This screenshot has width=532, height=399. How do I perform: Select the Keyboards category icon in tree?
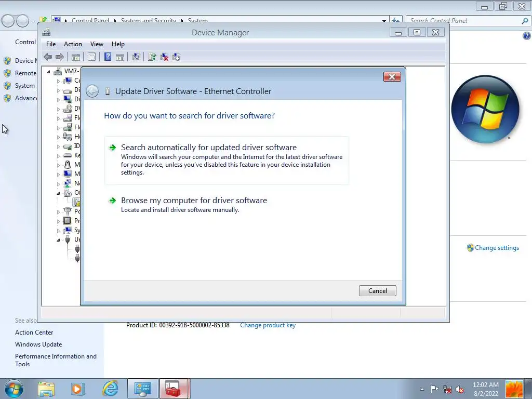pyautogui.click(x=68, y=155)
